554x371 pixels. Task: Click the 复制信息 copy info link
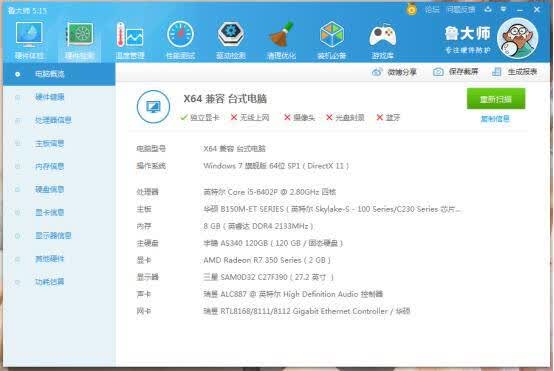pos(495,119)
